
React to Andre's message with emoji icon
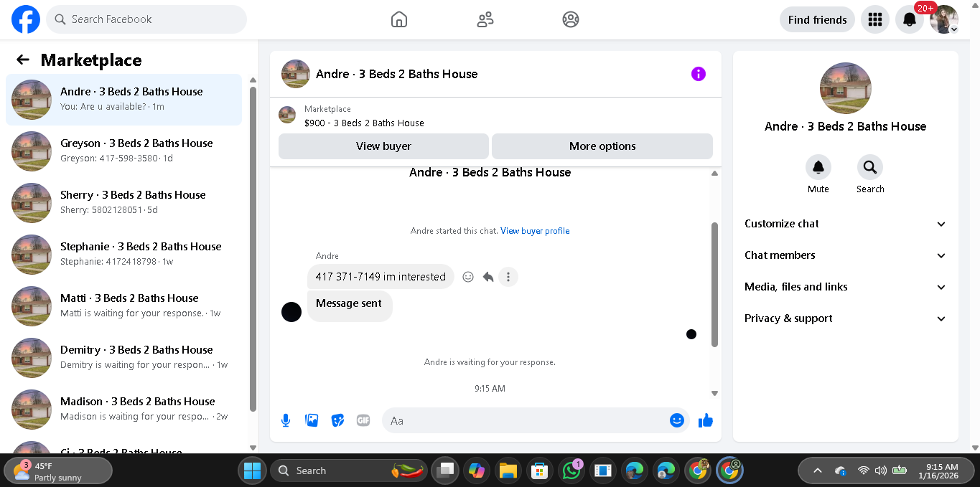[x=468, y=277]
